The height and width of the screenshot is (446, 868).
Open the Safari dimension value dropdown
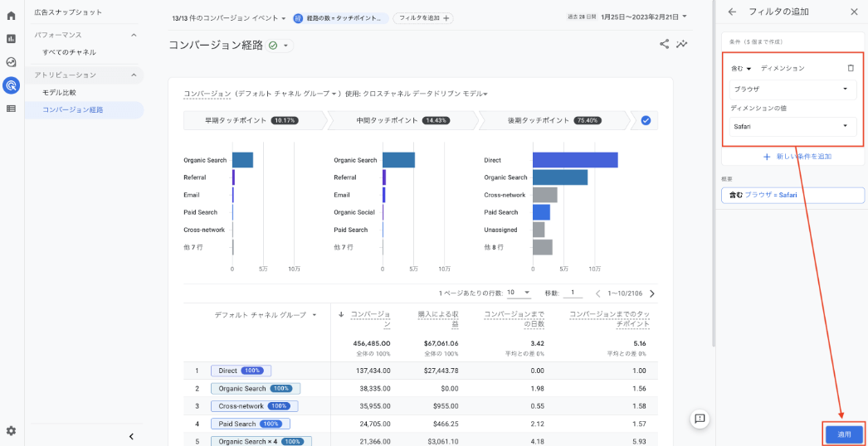tap(792, 126)
